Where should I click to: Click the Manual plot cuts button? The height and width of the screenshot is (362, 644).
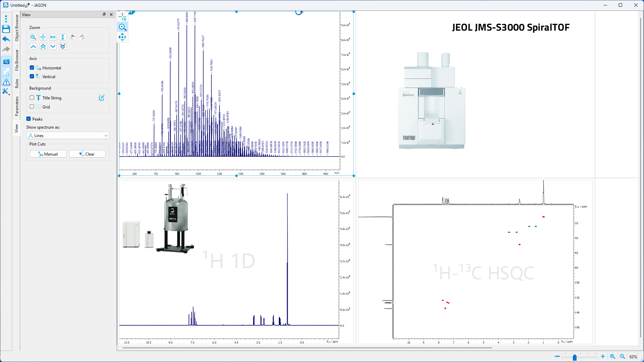click(48, 154)
